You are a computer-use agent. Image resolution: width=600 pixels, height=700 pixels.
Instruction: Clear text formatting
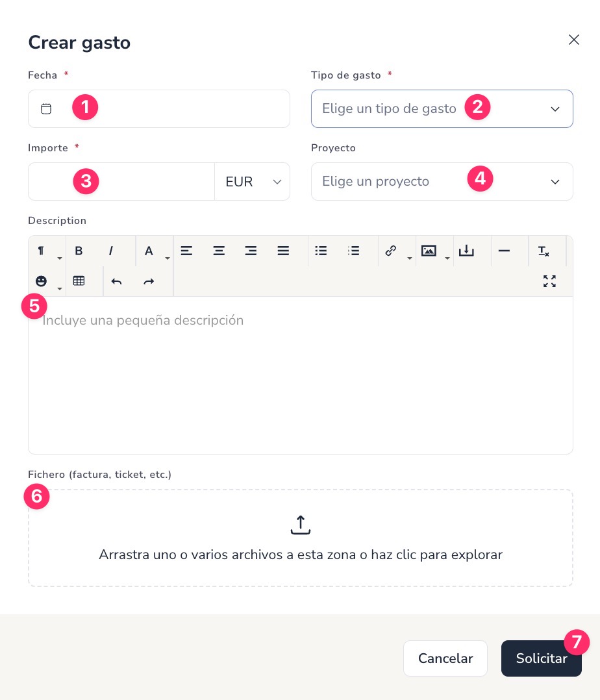tap(544, 251)
